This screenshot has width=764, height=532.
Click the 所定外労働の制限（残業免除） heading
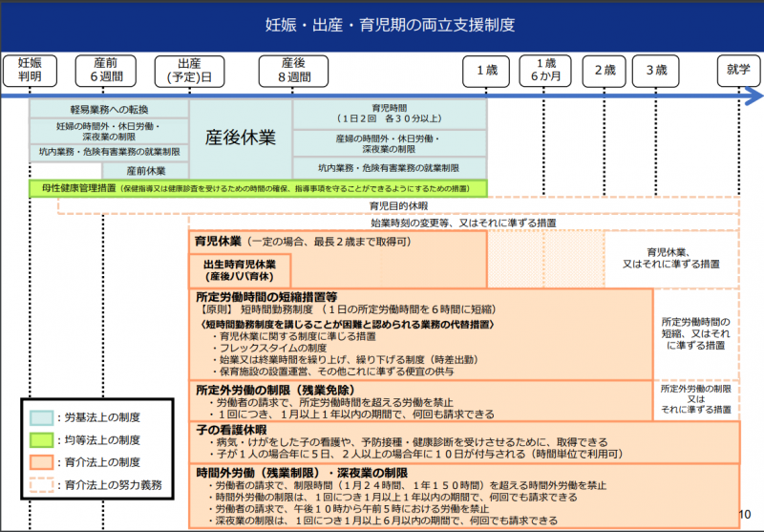[275, 391]
